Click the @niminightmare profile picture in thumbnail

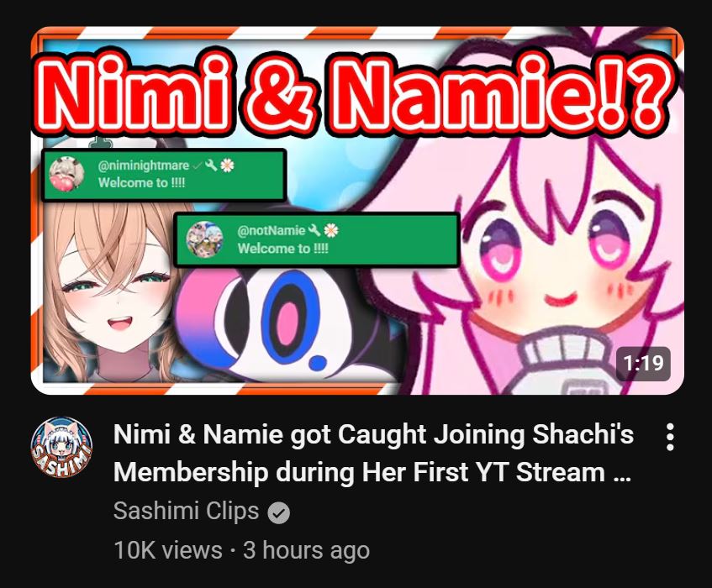click(x=66, y=174)
